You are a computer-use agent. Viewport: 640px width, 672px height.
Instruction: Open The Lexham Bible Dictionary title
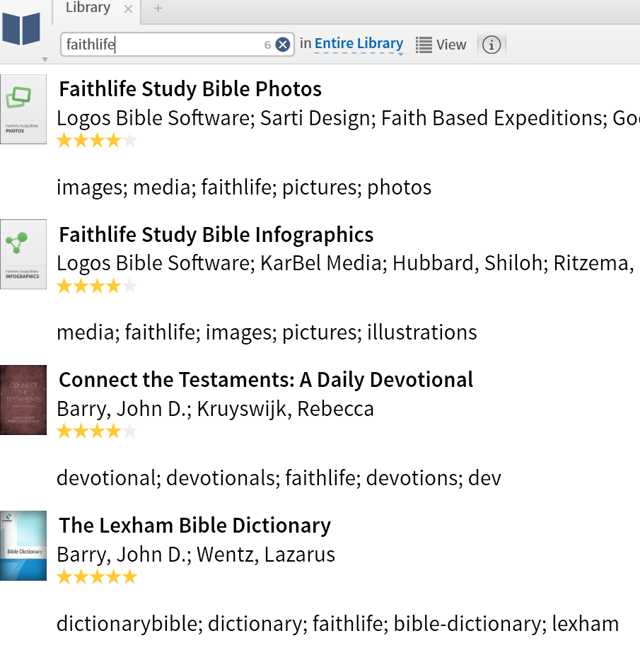[x=194, y=526]
